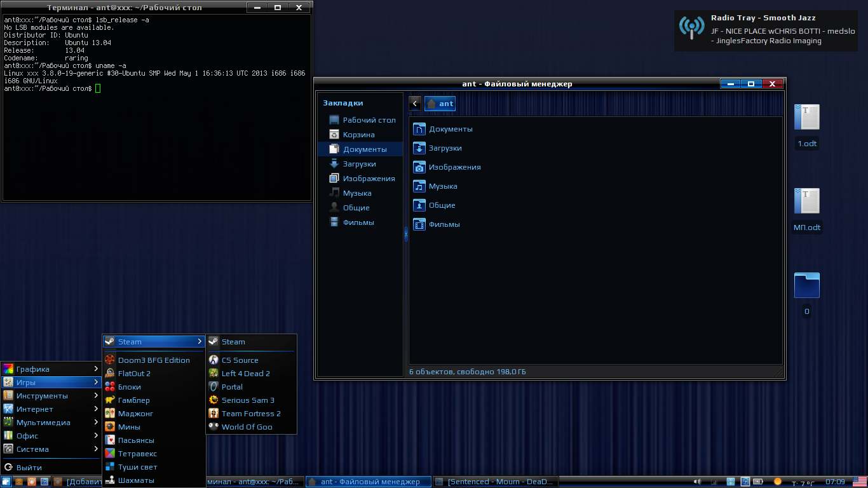Expand the Интернет category

coord(51,409)
